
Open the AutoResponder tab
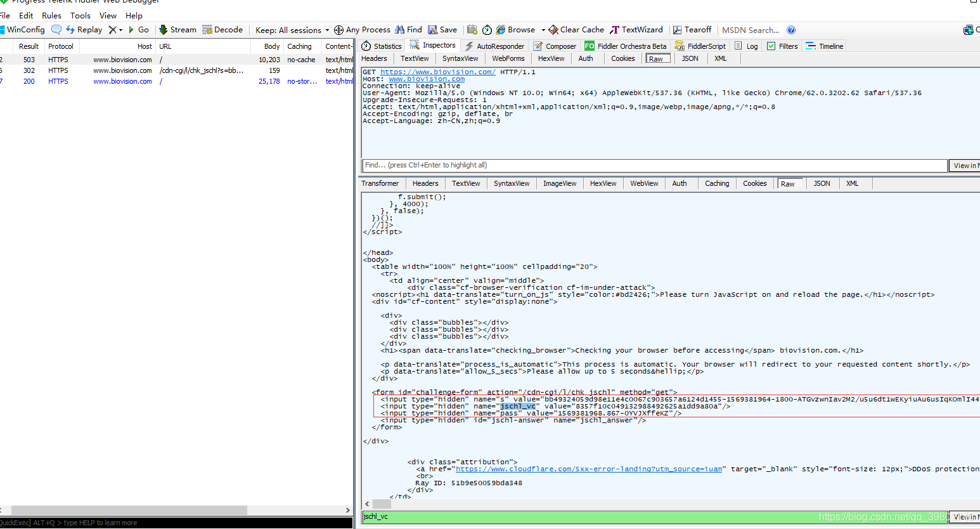click(x=494, y=46)
